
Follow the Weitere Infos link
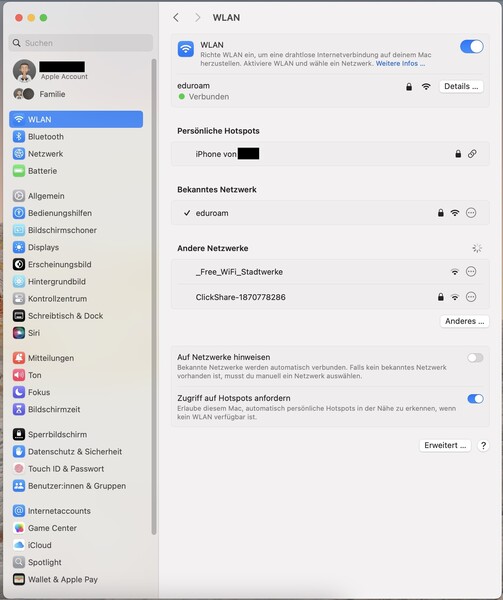click(400, 64)
